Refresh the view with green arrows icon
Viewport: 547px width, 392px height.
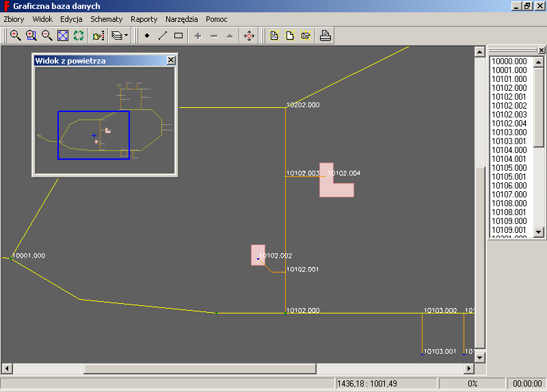(78, 36)
